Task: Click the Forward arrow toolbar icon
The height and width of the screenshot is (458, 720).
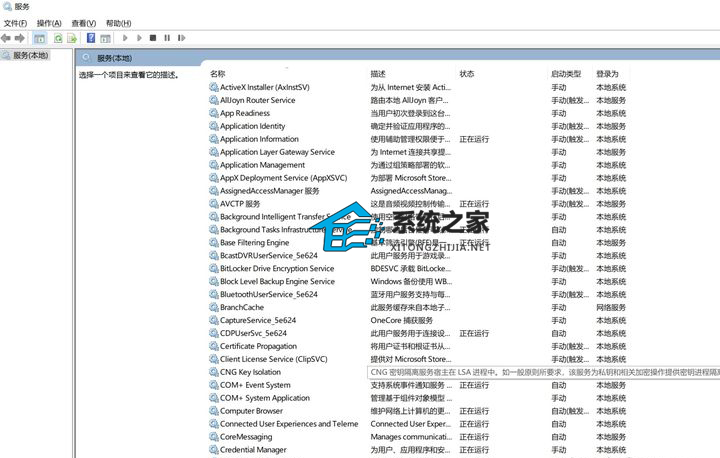Action: point(19,38)
